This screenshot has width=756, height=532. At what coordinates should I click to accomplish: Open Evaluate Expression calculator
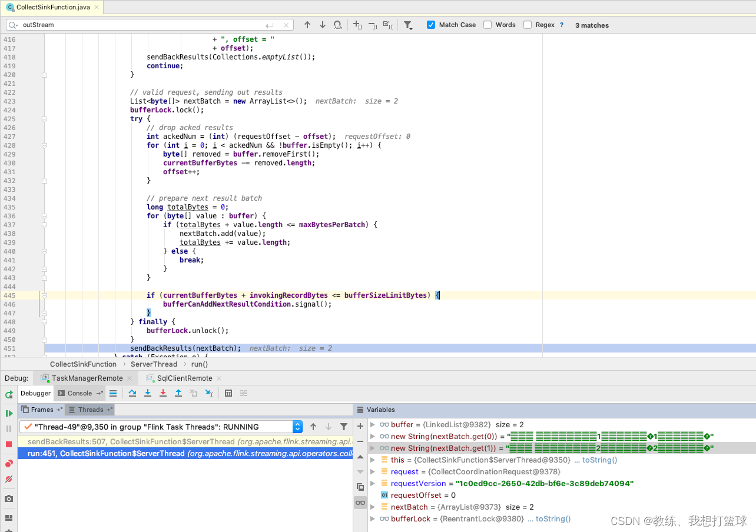(x=228, y=393)
